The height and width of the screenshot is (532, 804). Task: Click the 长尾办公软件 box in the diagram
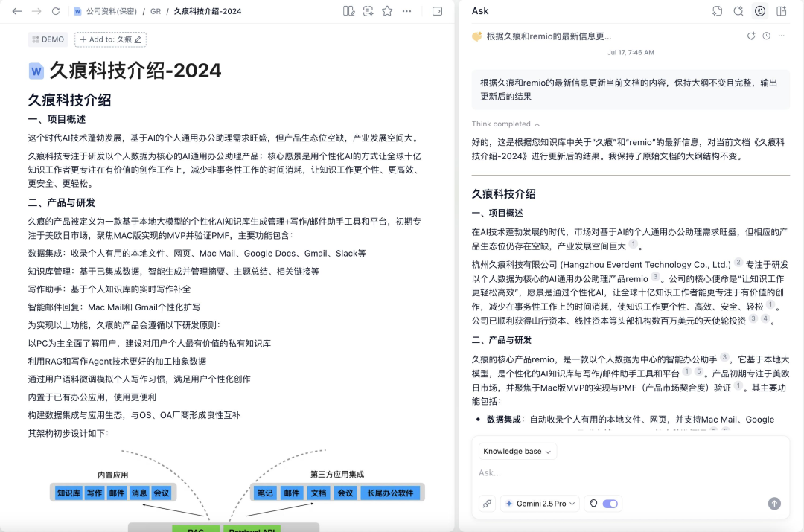[x=390, y=493]
